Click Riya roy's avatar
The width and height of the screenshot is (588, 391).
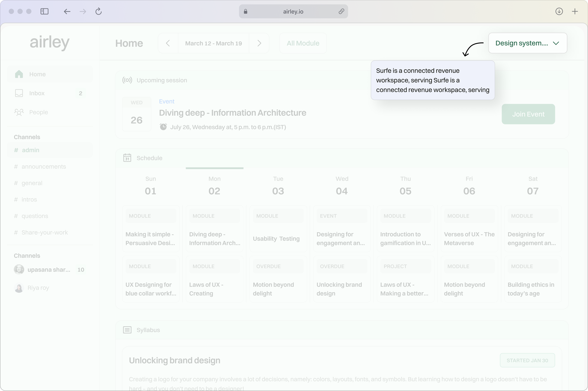tap(19, 288)
